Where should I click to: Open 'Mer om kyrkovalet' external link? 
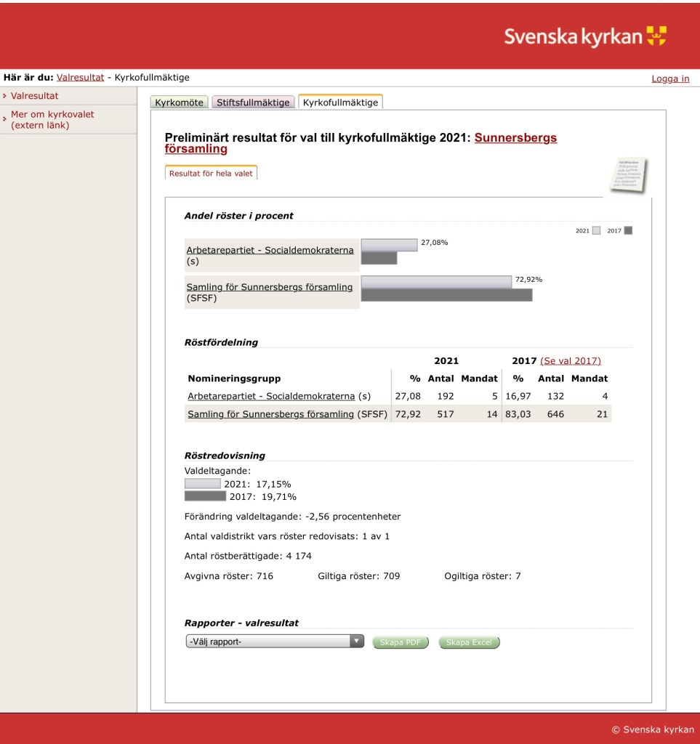click(x=52, y=120)
